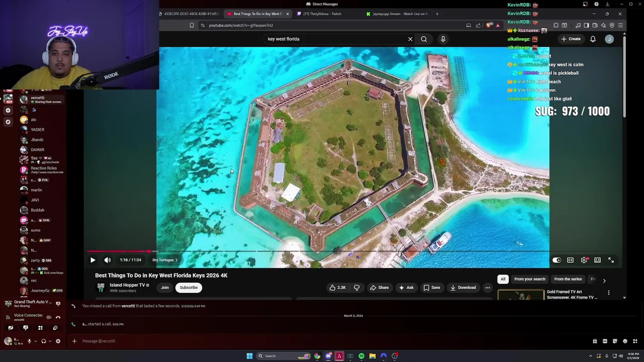Expand Discord microphone input options chevron
The width and height of the screenshot is (644, 362).
(35, 341)
